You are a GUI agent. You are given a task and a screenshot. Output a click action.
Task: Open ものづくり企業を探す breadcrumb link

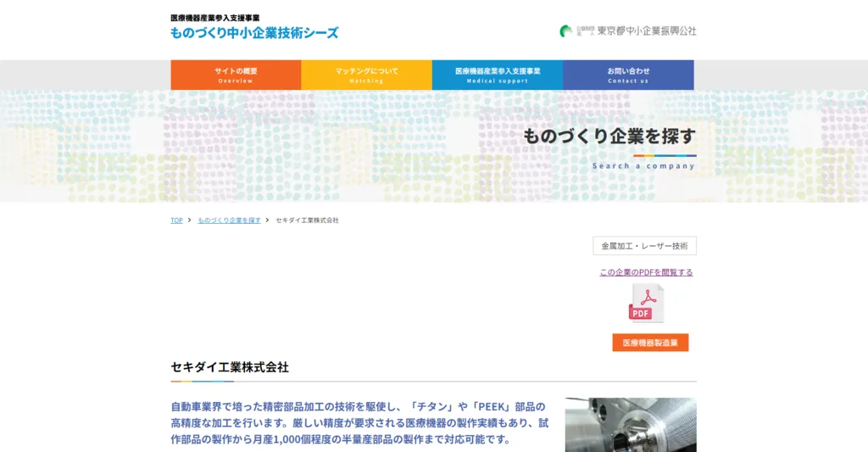click(229, 220)
